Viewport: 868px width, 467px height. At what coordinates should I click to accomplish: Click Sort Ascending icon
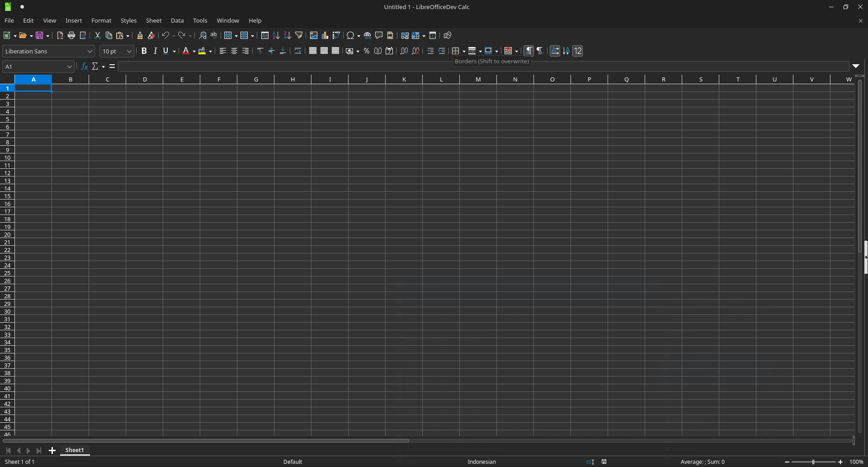pyautogui.click(x=276, y=35)
